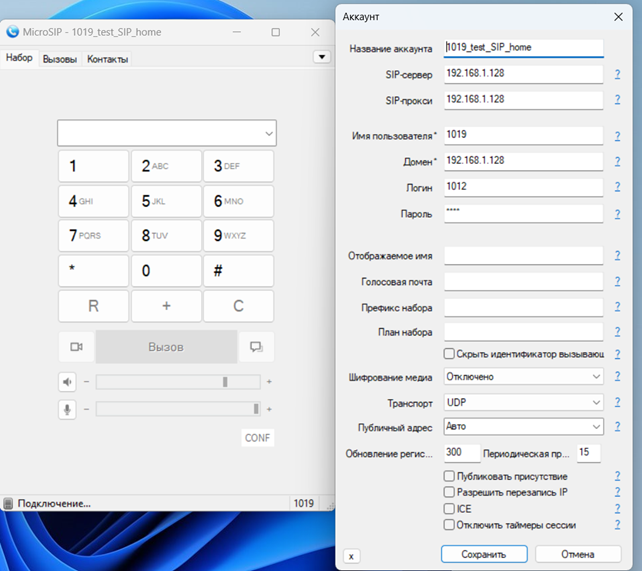642x571 pixels.
Task: Enable Отключить таймеры сессии checkbox
Action: click(x=449, y=524)
